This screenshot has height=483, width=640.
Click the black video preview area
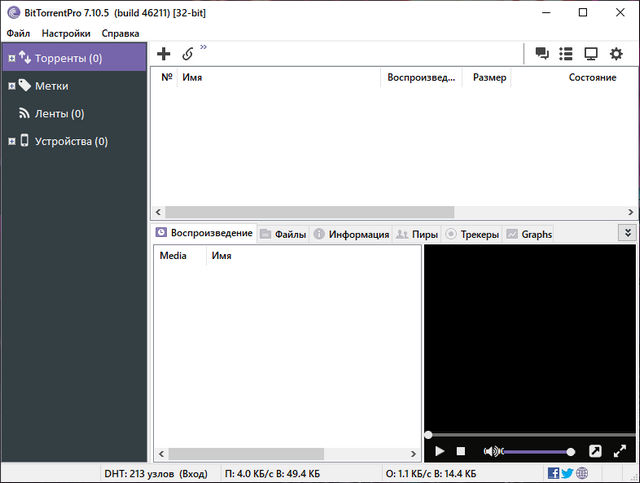(530, 337)
